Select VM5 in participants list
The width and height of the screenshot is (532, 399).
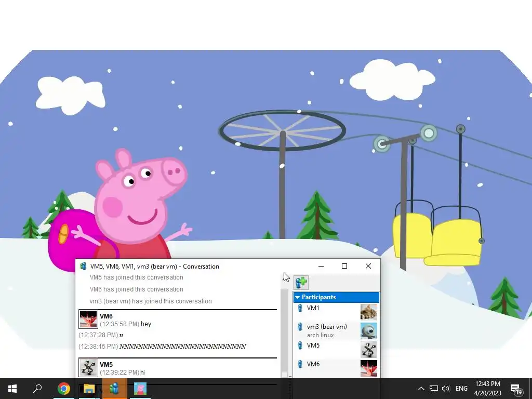pos(336,350)
